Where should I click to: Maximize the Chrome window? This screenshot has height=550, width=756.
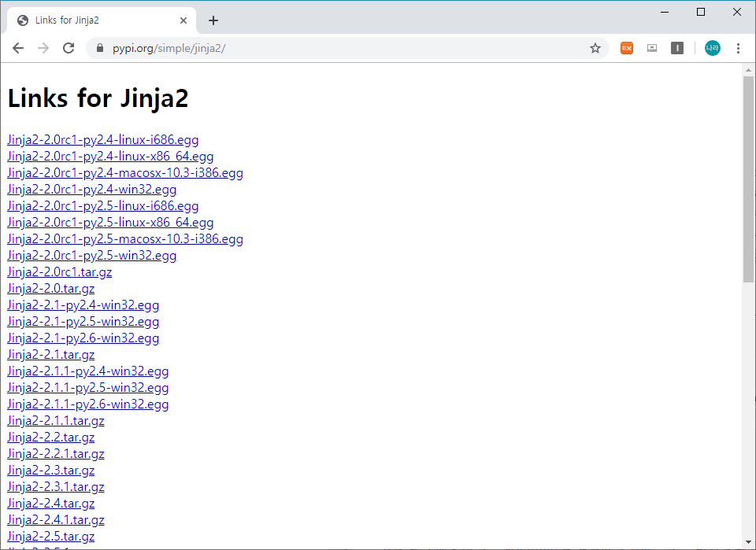click(701, 12)
